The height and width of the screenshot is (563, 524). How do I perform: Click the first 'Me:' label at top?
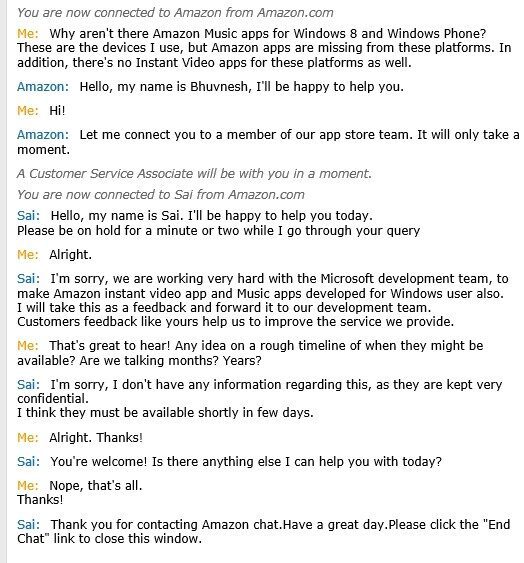(28, 34)
